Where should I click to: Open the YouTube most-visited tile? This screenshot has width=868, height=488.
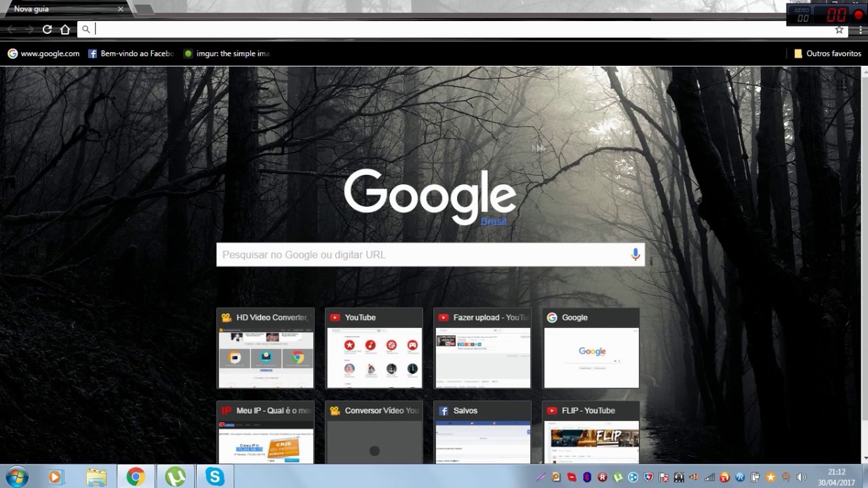[374, 348]
